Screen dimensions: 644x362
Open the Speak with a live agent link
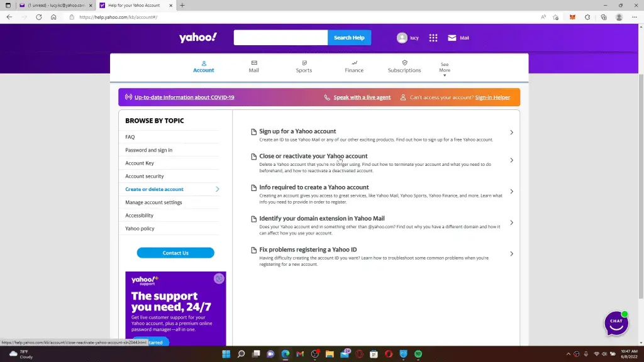coord(362,97)
